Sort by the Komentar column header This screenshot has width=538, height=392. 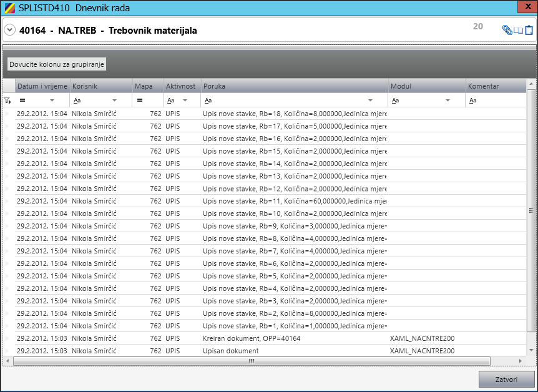pos(496,86)
